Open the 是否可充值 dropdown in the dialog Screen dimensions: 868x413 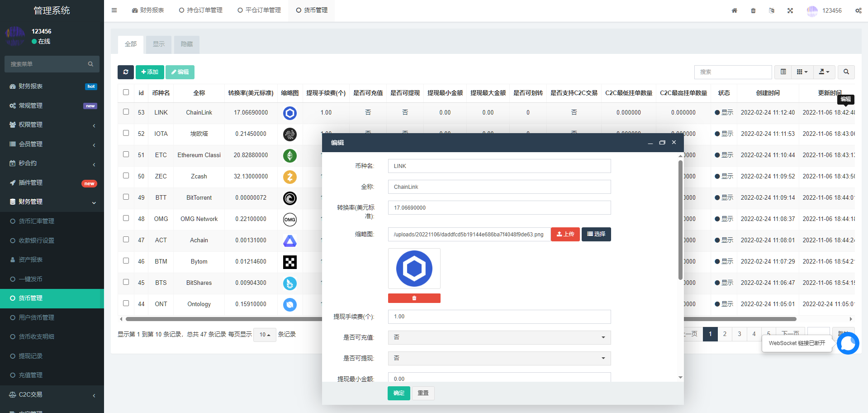click(x=499, y=337)
